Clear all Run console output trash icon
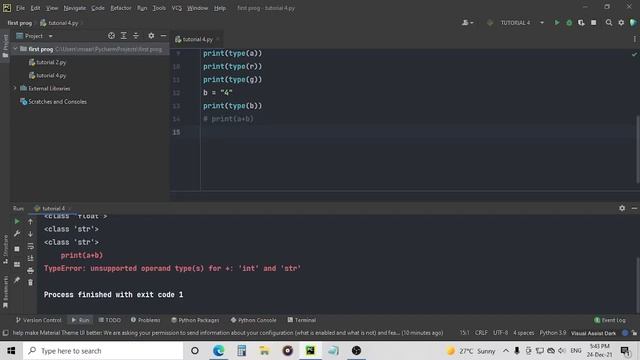 (31, 282)
